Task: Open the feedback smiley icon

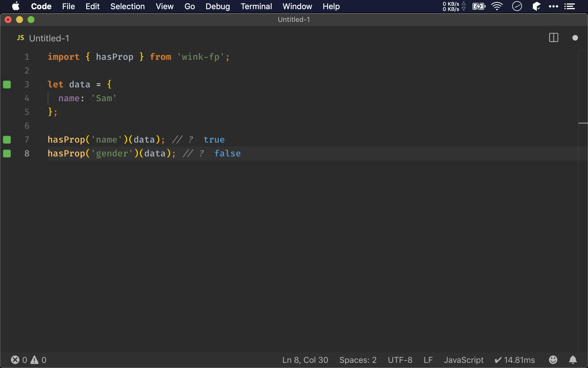Action: 553,360
